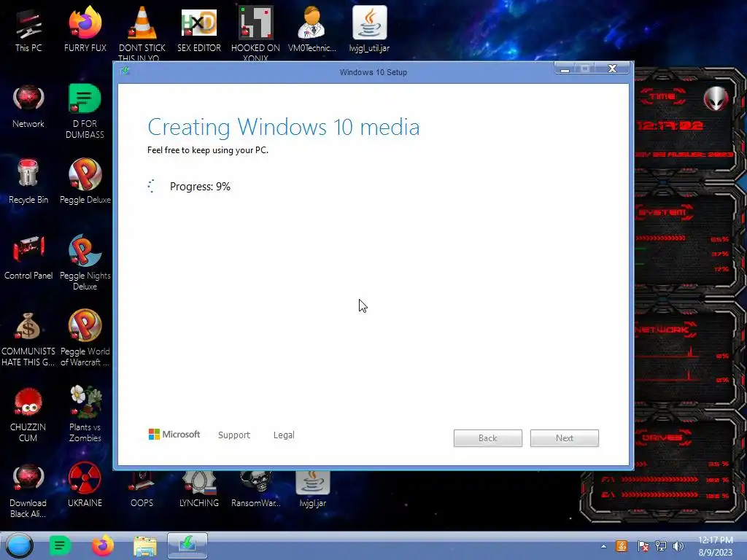Show hidden tray icons arrow
This screenshot has width=747, height=560.
click(x=603, y=546)
